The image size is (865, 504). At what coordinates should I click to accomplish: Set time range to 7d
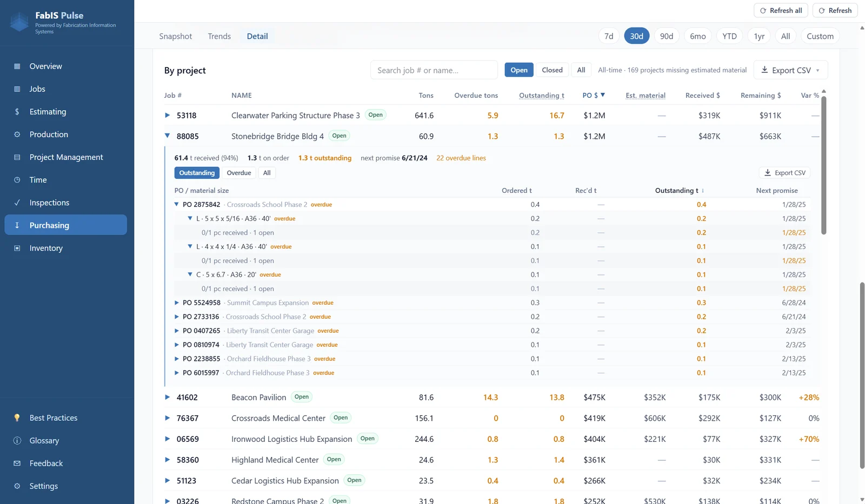[609, 36]
